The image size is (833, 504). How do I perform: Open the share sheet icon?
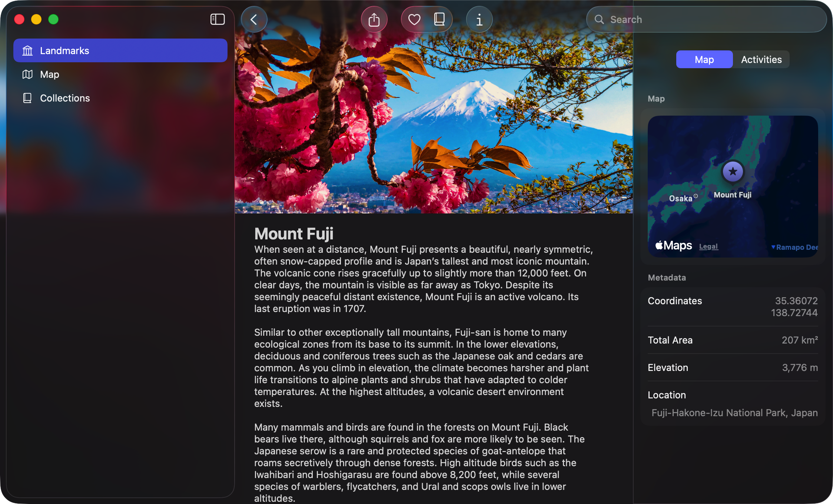(x=374, y=19)
